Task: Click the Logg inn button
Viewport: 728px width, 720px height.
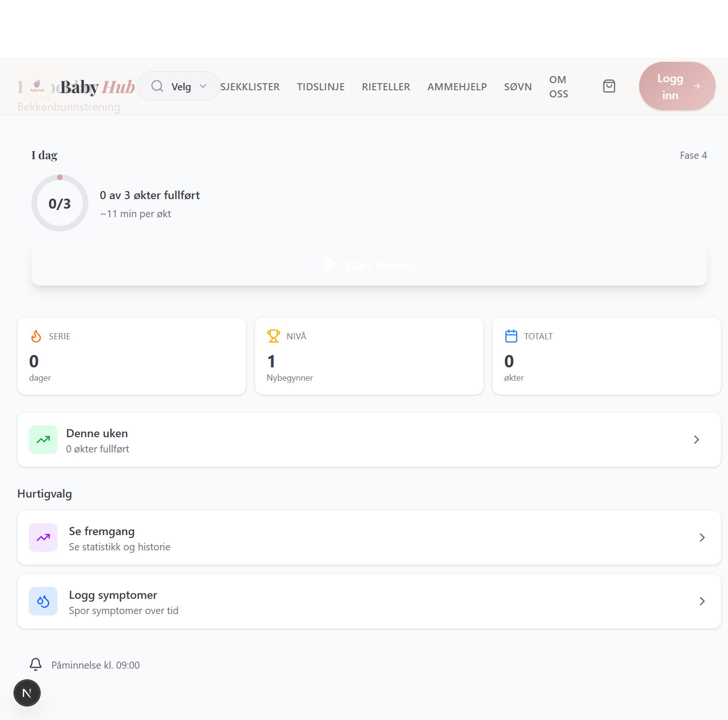Action: click(677, 86)
